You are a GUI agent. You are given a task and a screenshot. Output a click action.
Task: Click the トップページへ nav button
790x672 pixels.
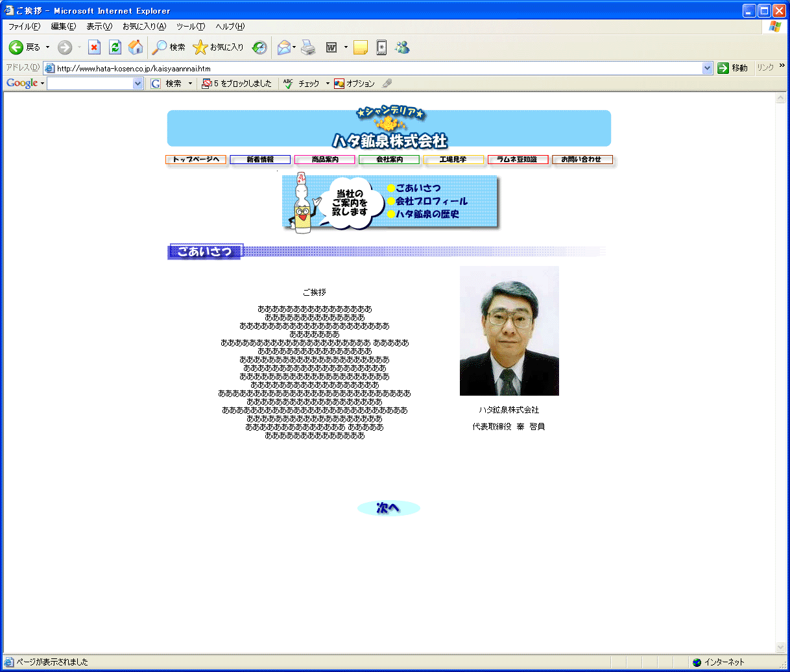pos(196,160)
